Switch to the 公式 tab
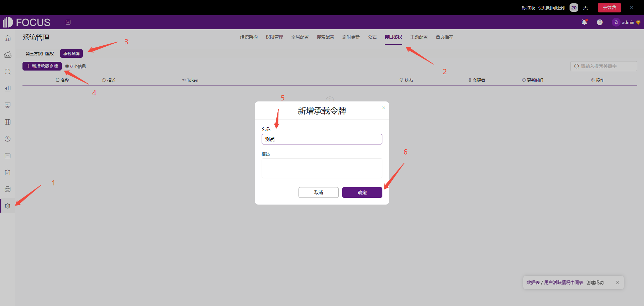 pyautogui.click(x=372, y=37)
